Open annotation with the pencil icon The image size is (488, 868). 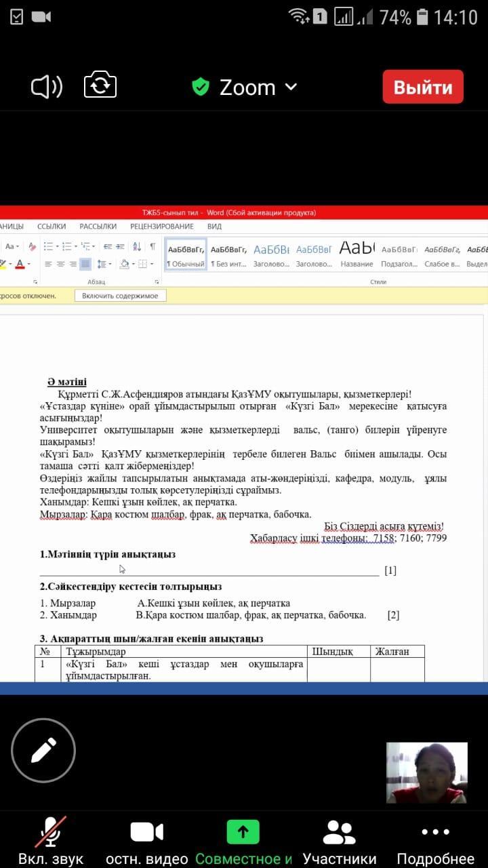[x=43, y=751]
